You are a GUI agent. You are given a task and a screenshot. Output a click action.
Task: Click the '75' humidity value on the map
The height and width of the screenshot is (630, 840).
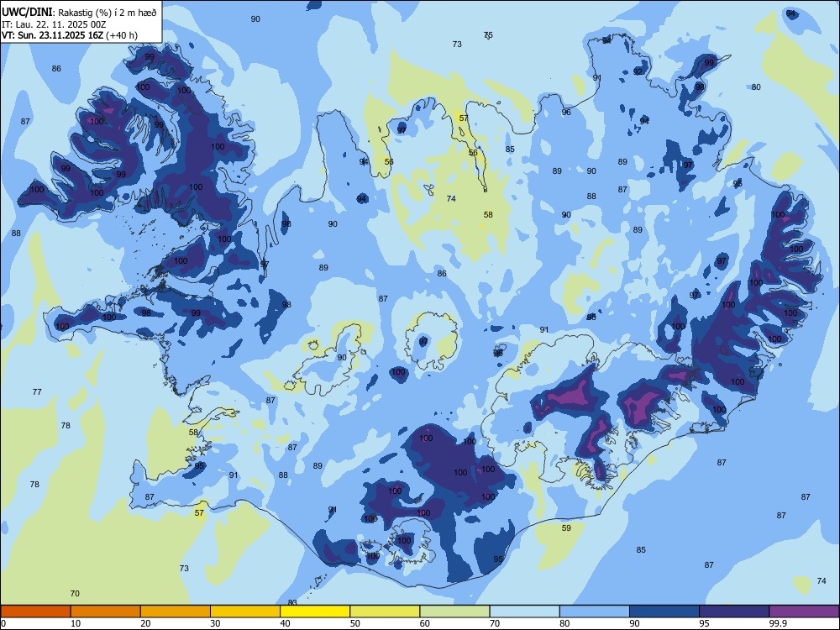pos(488,35)
